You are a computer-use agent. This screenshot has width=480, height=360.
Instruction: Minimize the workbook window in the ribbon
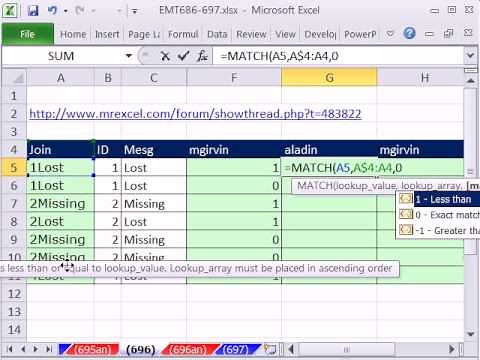pos(429,34)
